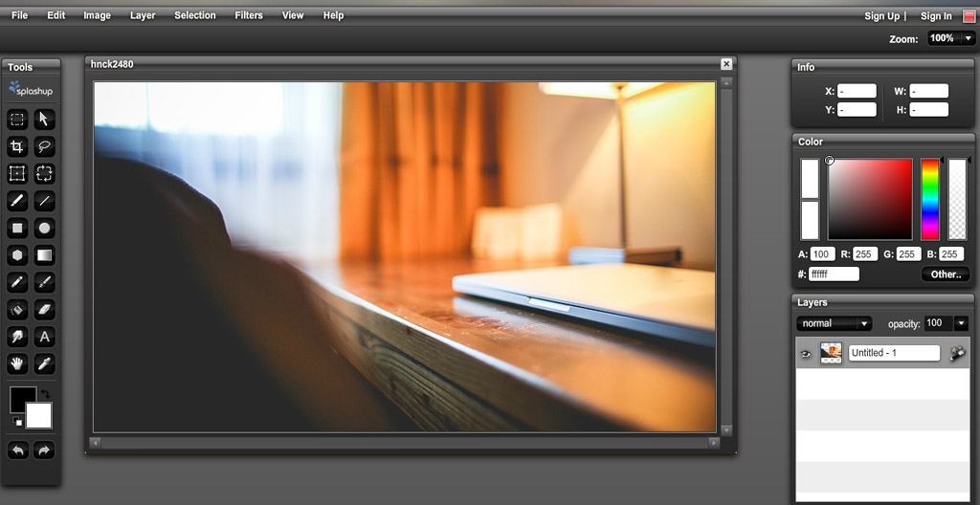This screenshot has width=980, height=505.
Task: Click the lower white swatch in Color panel
Action: click(810, 220)
